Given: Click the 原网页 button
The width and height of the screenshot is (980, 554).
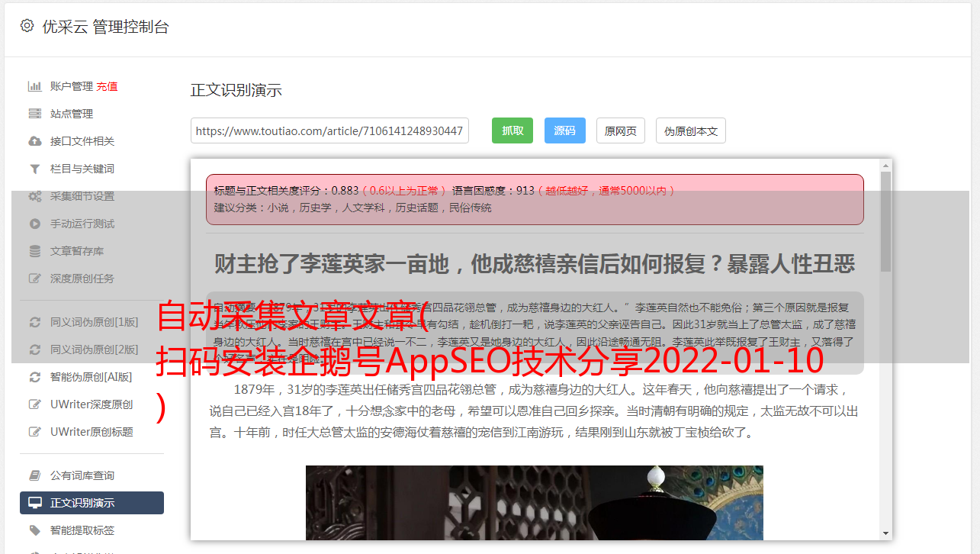Looking at the screenshot, I should tap(621, 130).
